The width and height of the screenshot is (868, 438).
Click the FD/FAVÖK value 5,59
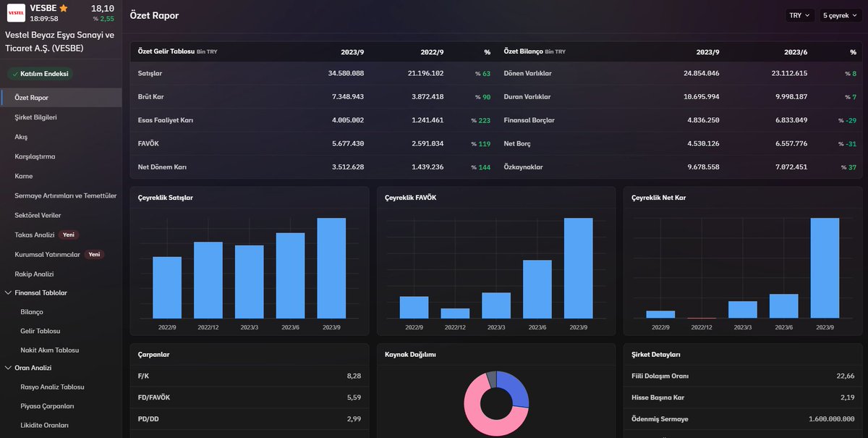(353, 397)
